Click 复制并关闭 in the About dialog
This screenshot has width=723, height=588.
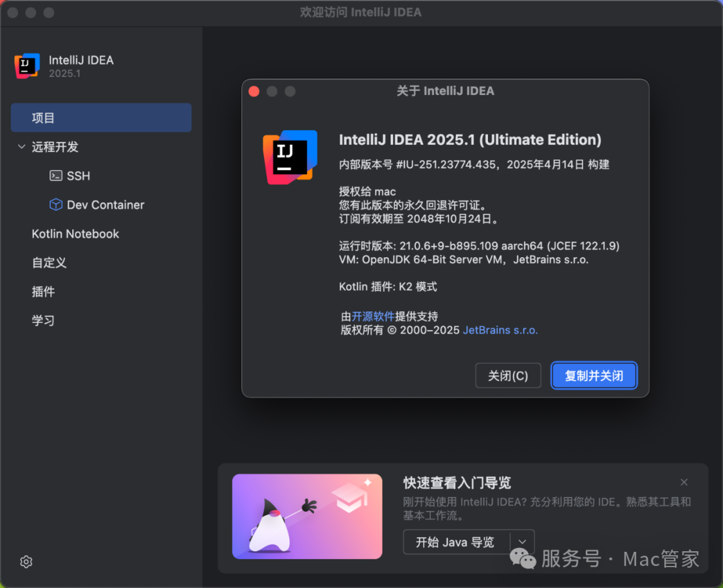(x=594, y=376)
